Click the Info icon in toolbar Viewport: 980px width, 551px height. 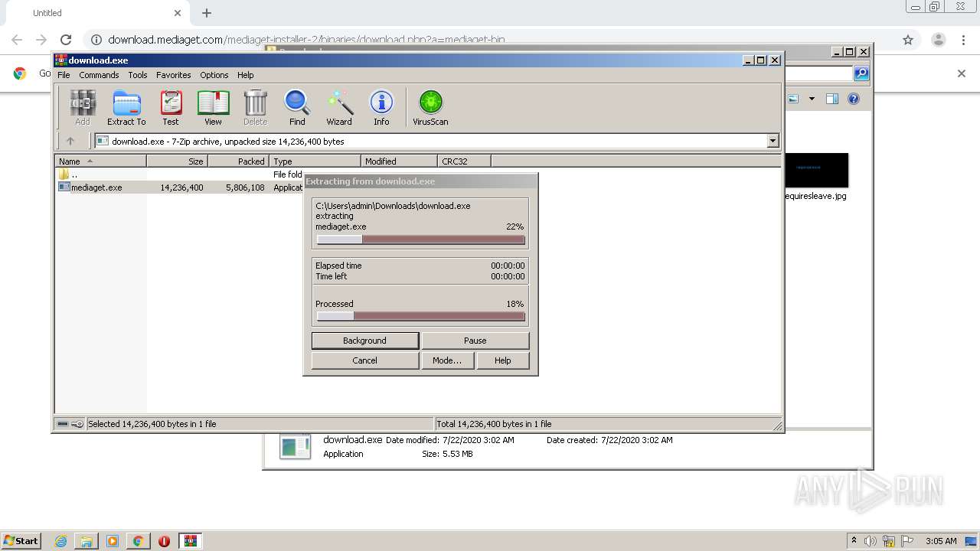pos(381,107)
